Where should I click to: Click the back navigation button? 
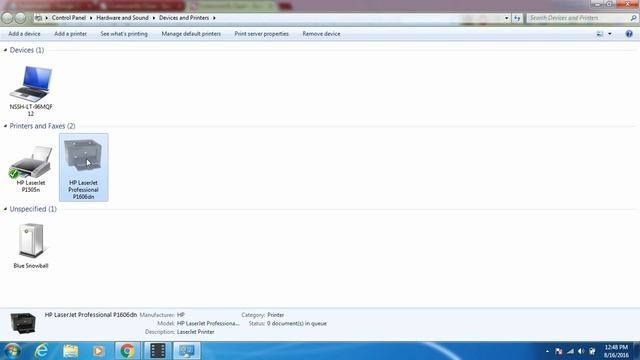click(7, 18)
